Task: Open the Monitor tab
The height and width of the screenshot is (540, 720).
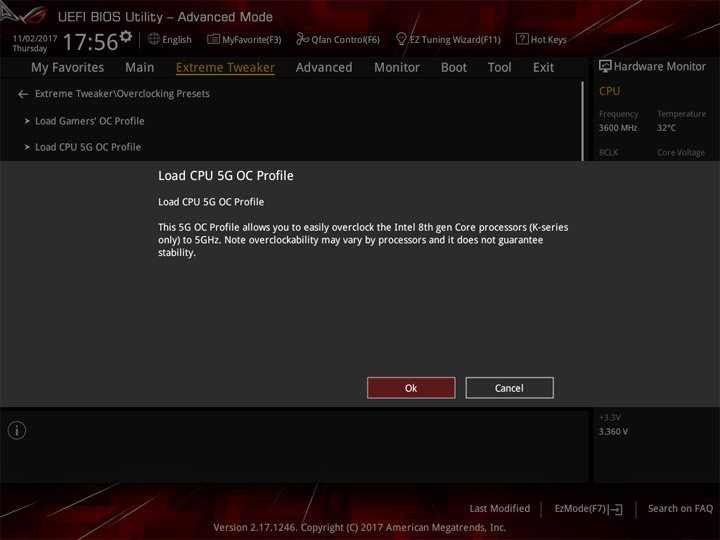Action: point(397,68)
